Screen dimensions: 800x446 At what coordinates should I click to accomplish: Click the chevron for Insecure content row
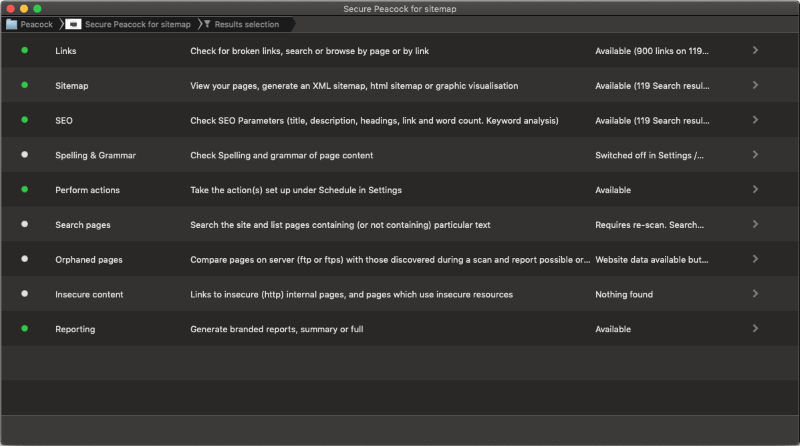(x=755, y=294)
